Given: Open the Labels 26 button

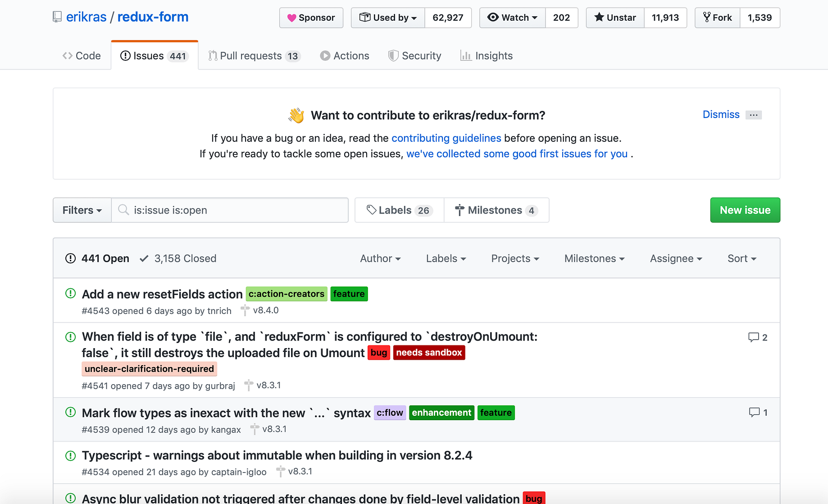Looking at the screenshot, I should point(399,210).
